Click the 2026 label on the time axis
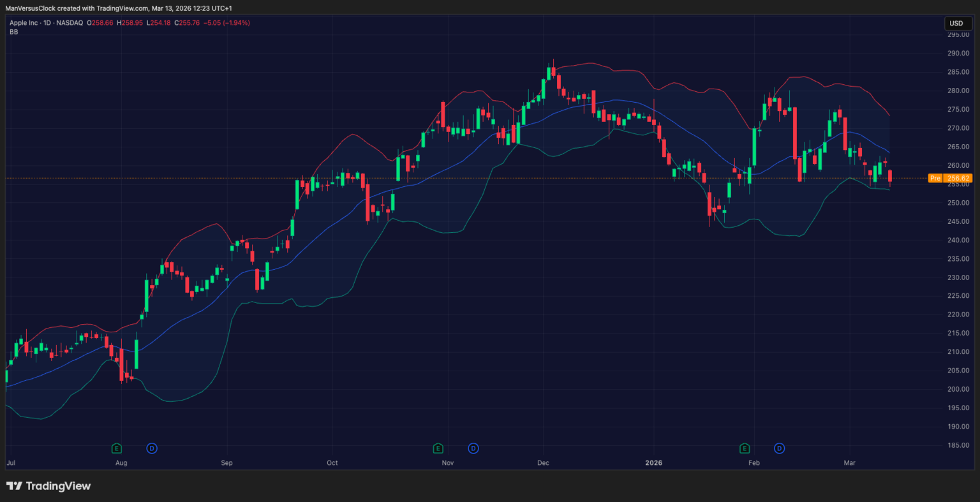 653,462
